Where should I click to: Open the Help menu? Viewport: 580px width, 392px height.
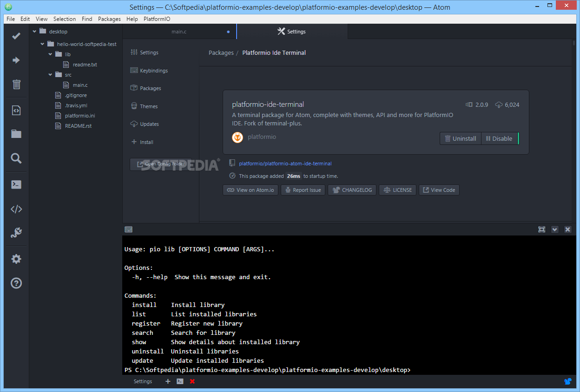click(x=132, y=19)
